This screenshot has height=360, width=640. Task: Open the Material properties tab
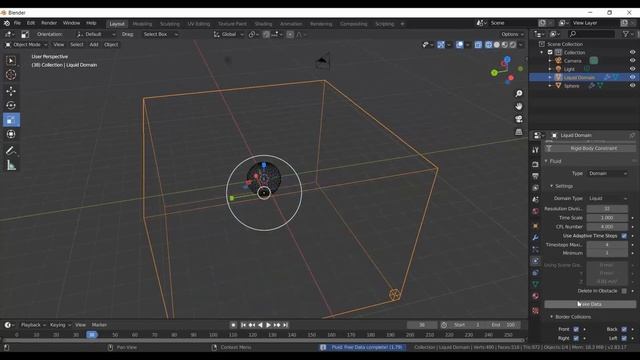pos(536,296)
